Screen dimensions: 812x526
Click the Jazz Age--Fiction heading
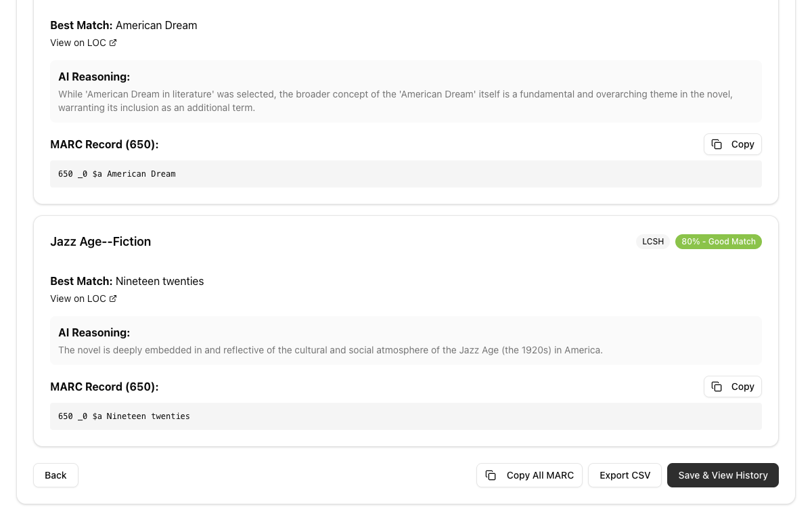tap(100, 242)
